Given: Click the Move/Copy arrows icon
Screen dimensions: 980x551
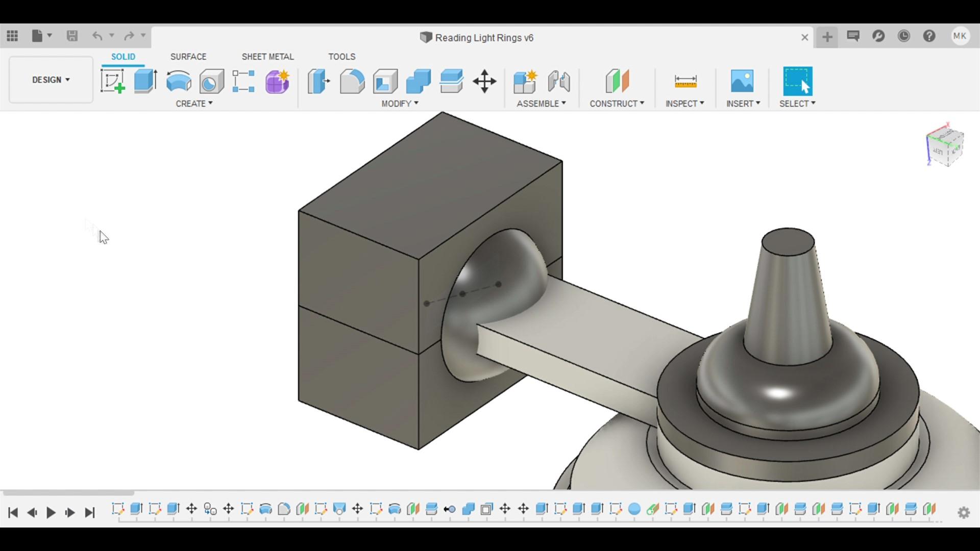Looking at the screenshot, I should click(484, 81).
